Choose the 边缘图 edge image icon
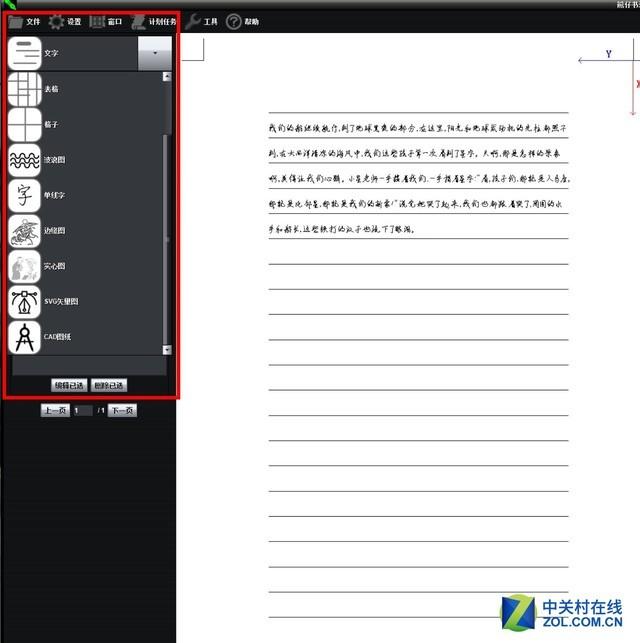This screenshot has height=643, width=640. [24, 231]
